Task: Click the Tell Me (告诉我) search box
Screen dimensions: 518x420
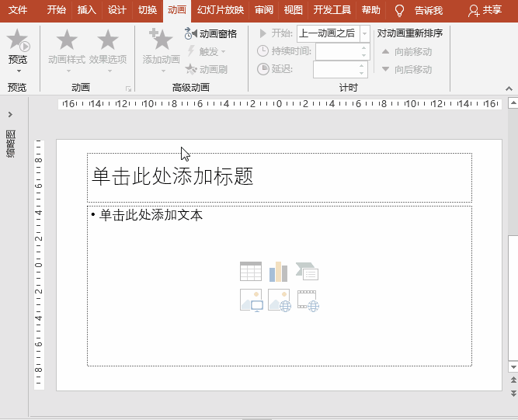Action: [429, 11]
